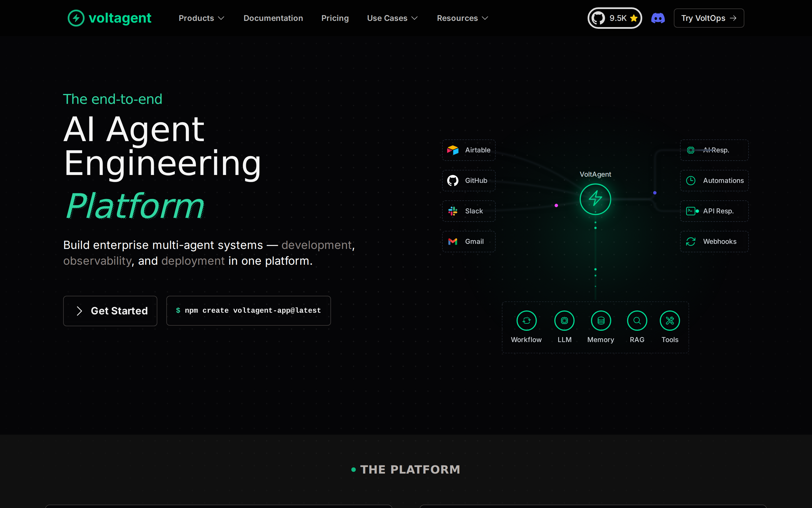This screenshot has width=812, height=508.
Task: Click the voltagent lightning bolt logo icon
Action: [76, 18]
